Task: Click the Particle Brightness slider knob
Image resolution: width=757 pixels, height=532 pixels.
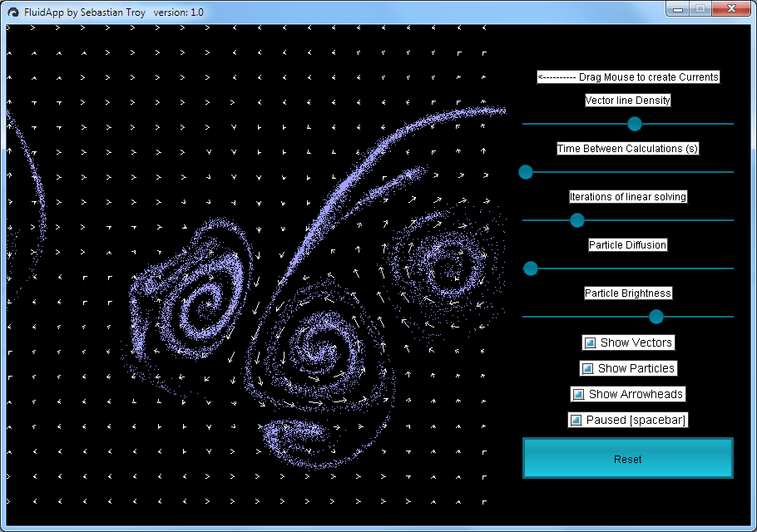Action: point(656,317)
